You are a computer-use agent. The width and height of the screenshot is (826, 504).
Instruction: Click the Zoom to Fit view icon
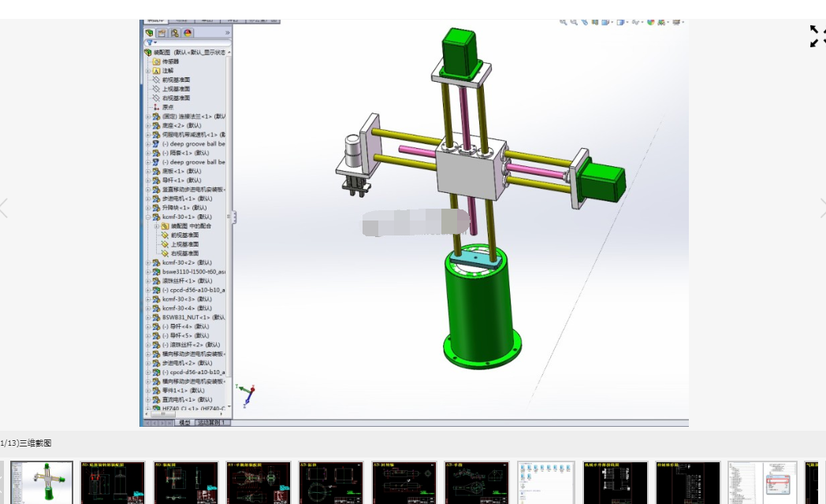click(x=564, y=22)
